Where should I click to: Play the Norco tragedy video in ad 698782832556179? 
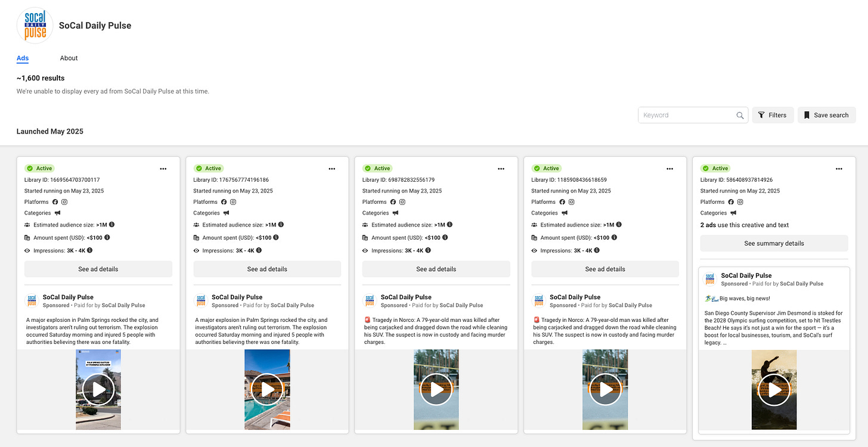click(436, 390)
